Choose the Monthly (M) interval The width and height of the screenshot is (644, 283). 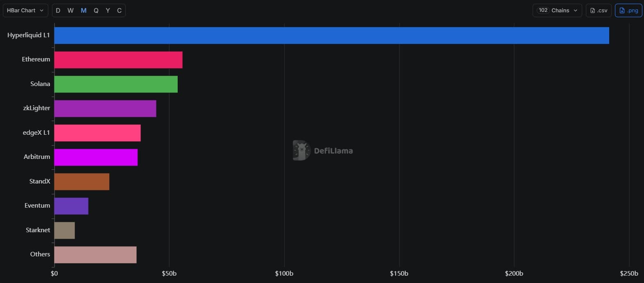84,10
